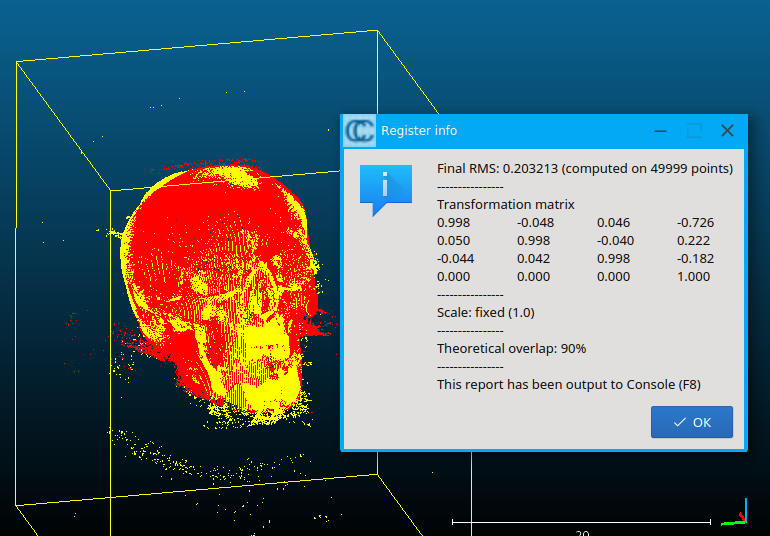Click the Theoretical overlap: 90% text
Screen dimensions: 770x536
(511, 348)
